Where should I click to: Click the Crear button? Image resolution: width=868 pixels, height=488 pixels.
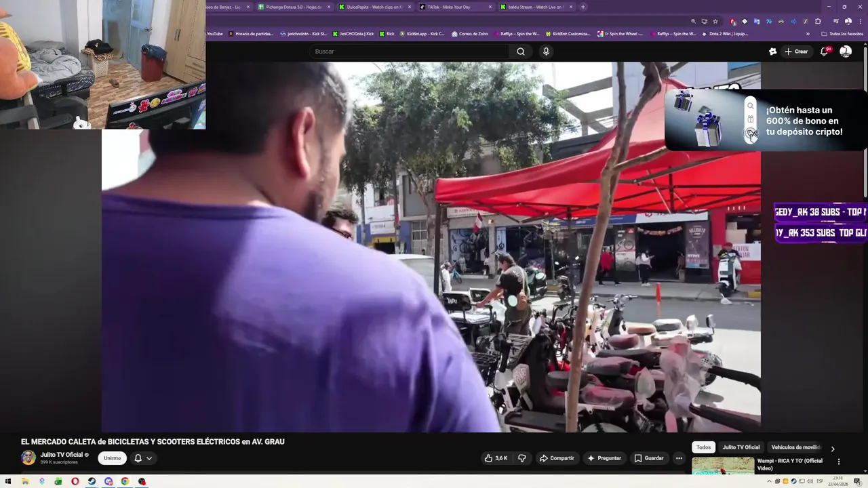point(796,52)
